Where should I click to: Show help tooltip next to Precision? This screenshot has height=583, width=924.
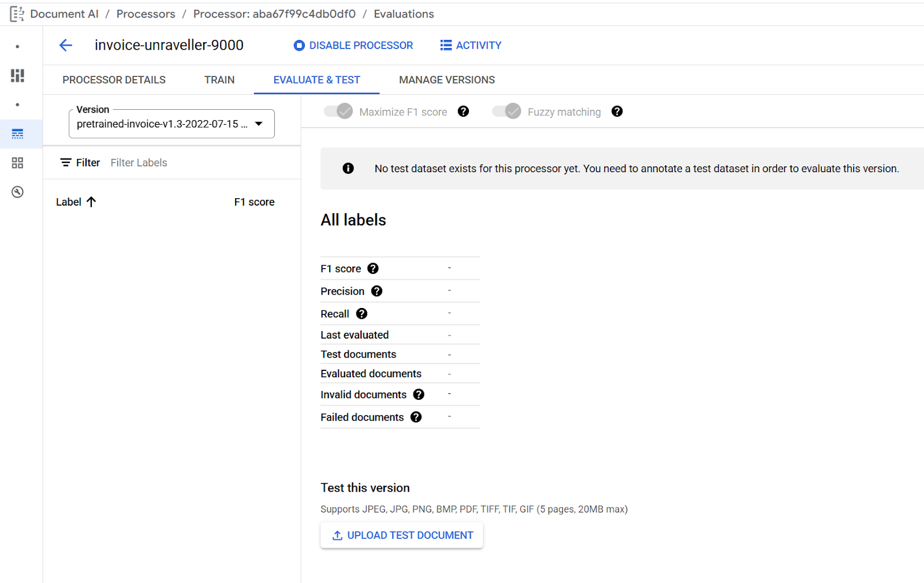(x=377, y=291)
